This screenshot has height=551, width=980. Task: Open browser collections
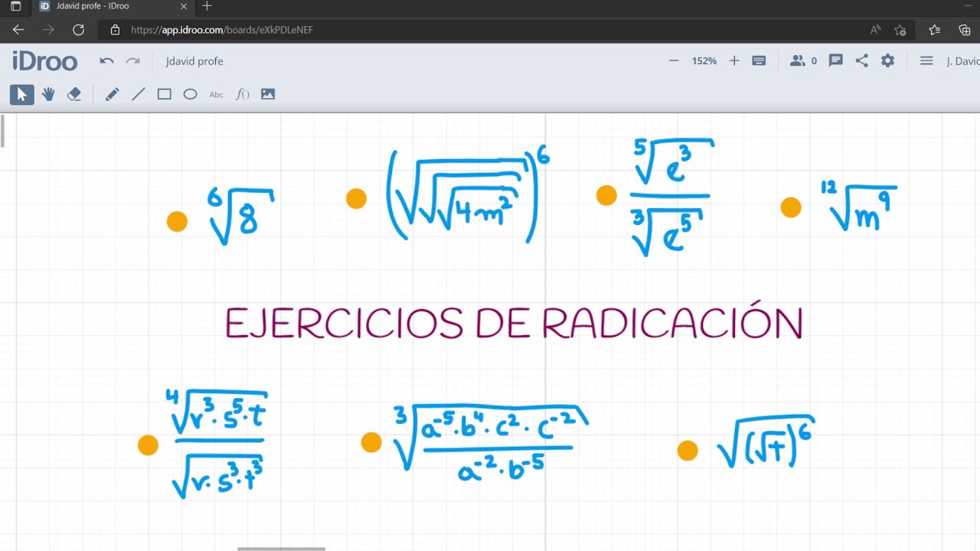click(x=965, y=30)
